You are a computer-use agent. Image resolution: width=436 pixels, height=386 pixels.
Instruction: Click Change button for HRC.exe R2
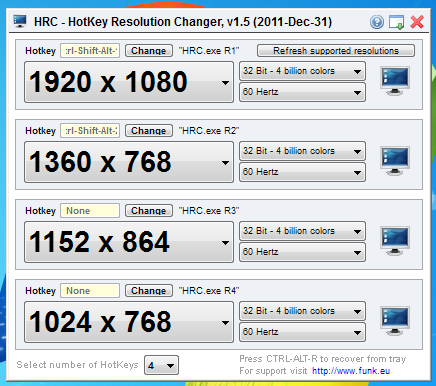click(x=149, y=131)
